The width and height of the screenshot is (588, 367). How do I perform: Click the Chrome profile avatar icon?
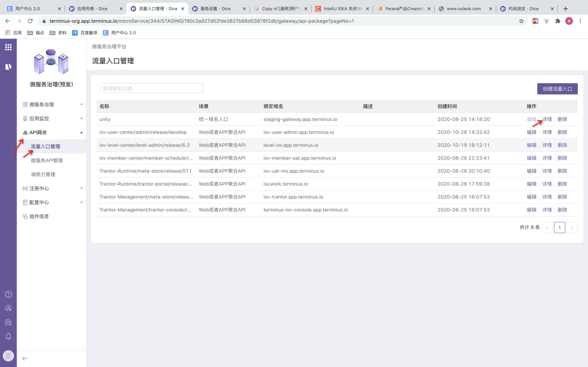[569, 21]
